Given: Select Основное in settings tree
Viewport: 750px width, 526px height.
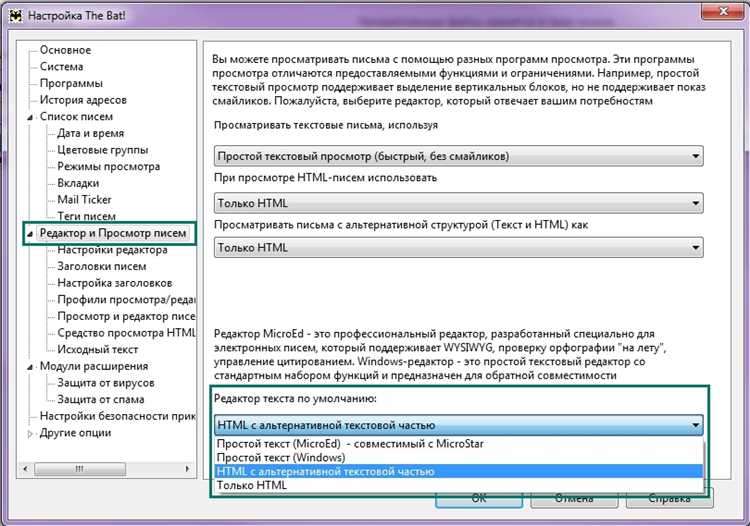Looking at the screenshot, I should 65,50.
